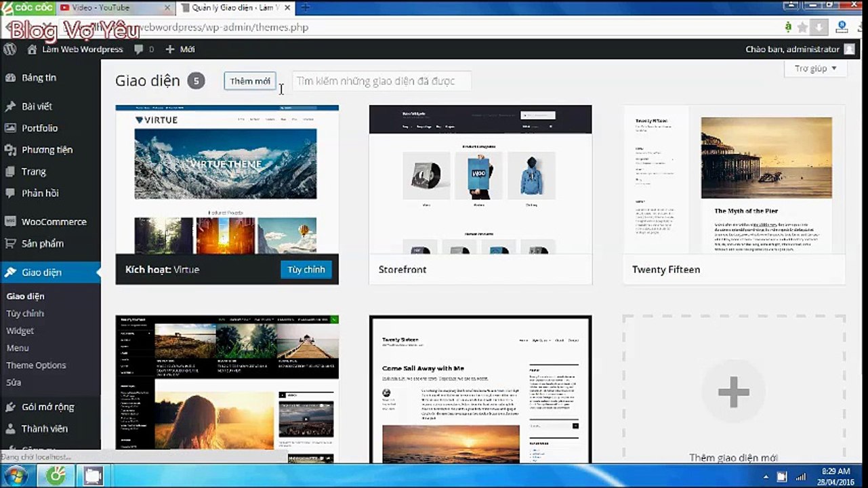The width and height of the screenshot is (868, 488).
Task: Click the Tùy chỉnh button on Virtue
Action: point(306,269)
